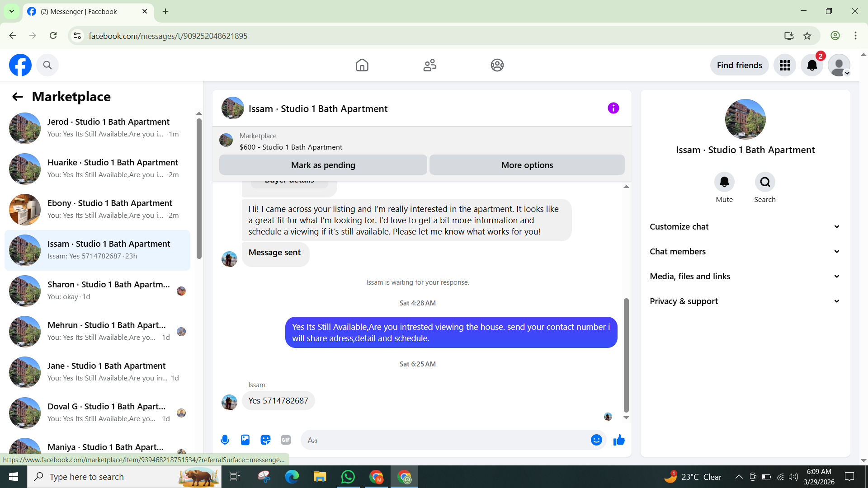Show hidden system tray icons chevron

(x=739, y=477)
